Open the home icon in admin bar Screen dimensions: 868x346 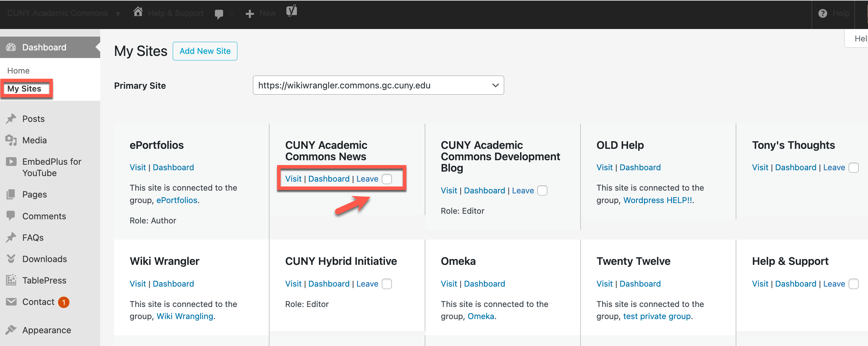pos(138,12)
